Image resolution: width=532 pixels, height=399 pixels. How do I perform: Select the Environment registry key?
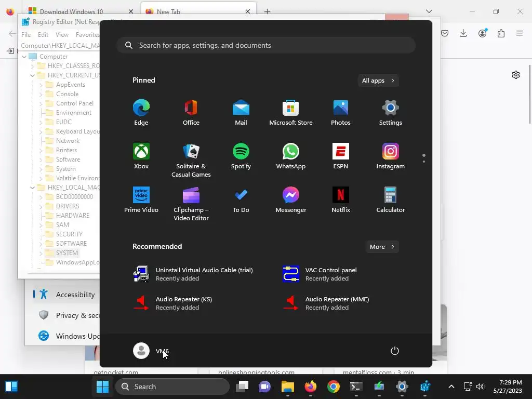[74, 113]
